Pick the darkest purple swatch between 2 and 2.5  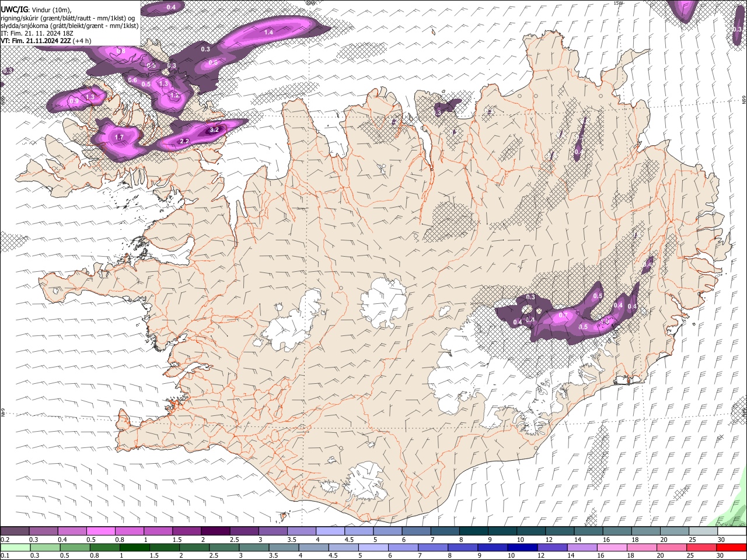click(216, 531)
